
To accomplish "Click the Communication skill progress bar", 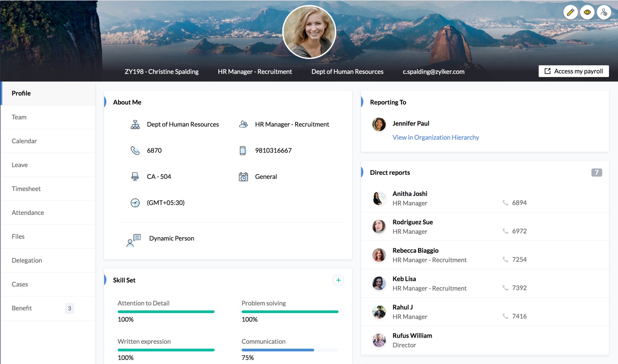I will coord(290,350).
